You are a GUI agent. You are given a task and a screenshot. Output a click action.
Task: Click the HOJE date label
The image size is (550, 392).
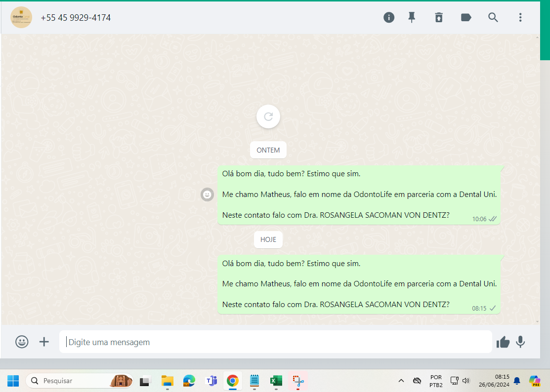(268, 239)
